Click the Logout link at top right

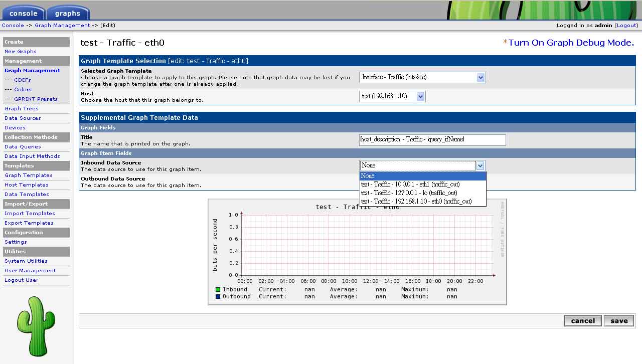[627, 25]
